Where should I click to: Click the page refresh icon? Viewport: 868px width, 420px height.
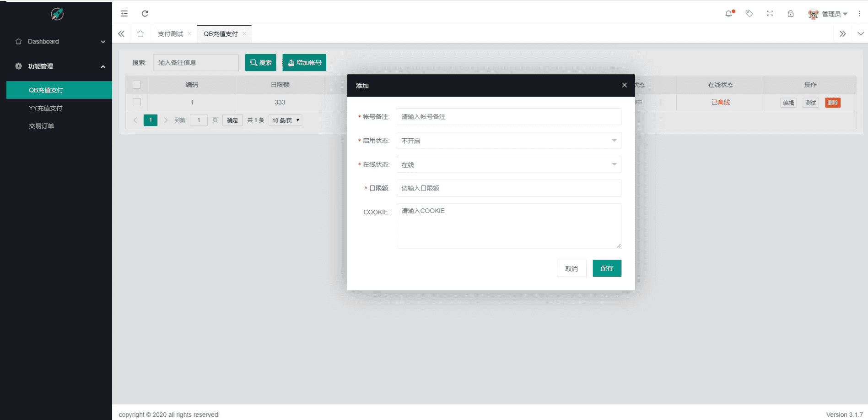pos(145,14)
